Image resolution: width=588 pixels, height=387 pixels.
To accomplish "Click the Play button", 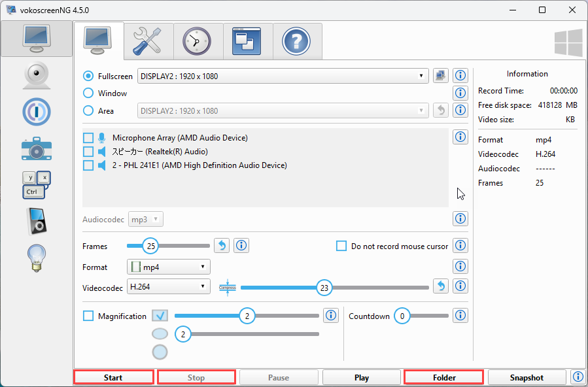I will [x=362, y=377].
